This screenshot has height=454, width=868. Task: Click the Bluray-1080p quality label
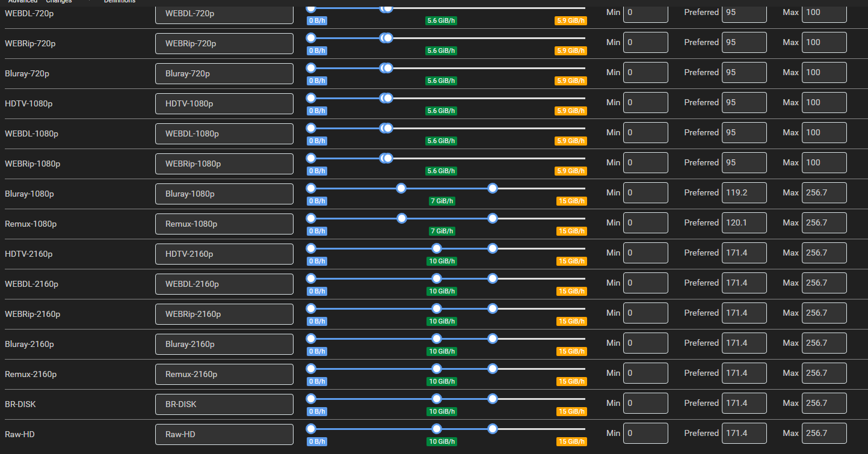click(29, 194)
